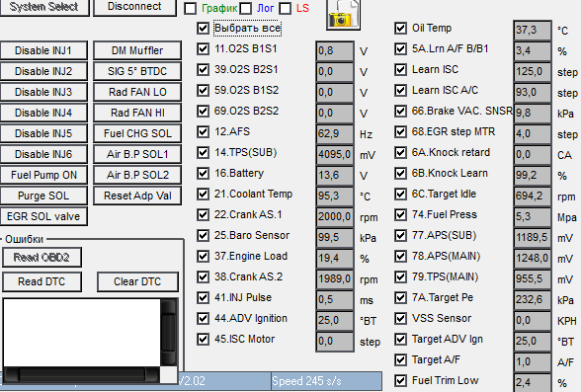This screenshot has height=392, width=581.
Task: Click the Crank AS.1 value 2000,0
Action: pyautogui.click(x=335, y=216)
